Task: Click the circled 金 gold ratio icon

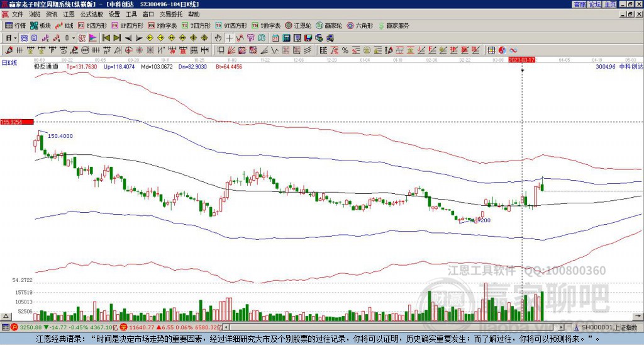Action: click(367, 50)
